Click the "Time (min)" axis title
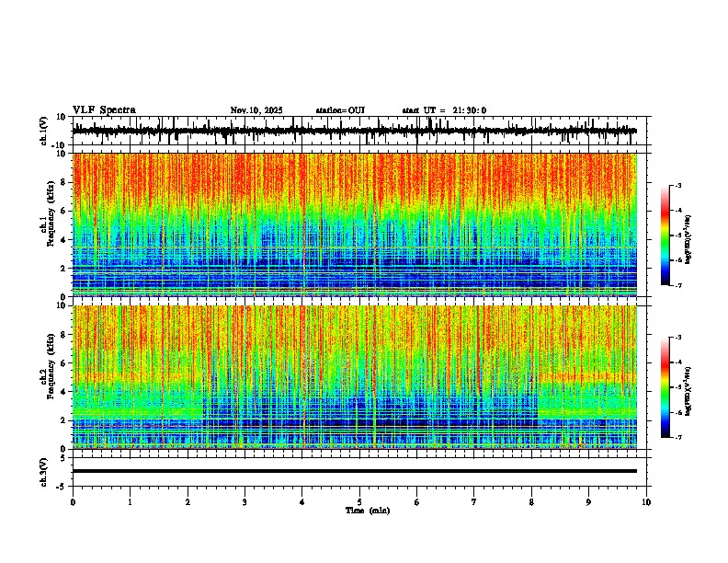The height and width of the screenshot is (563, 728). [x=368, y=511]
